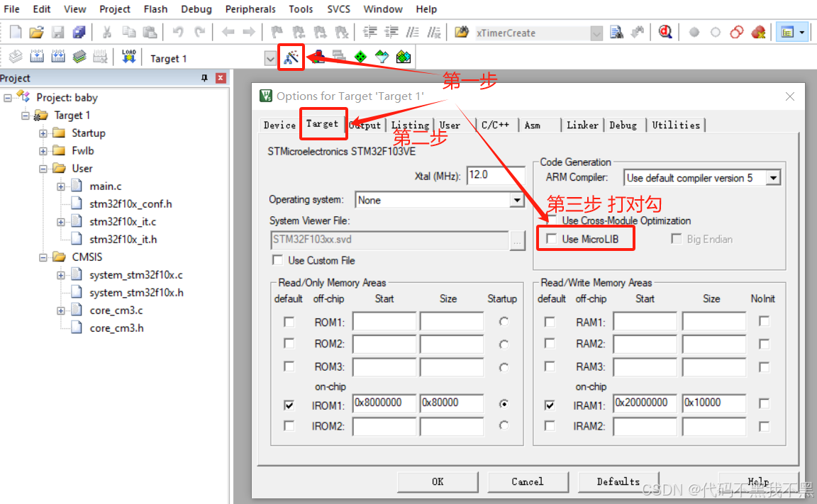Open the ARM Compiler version dropdown
The height and width of the screenshot is (504, 817).
pyautogui.click(x=773, y=178)
